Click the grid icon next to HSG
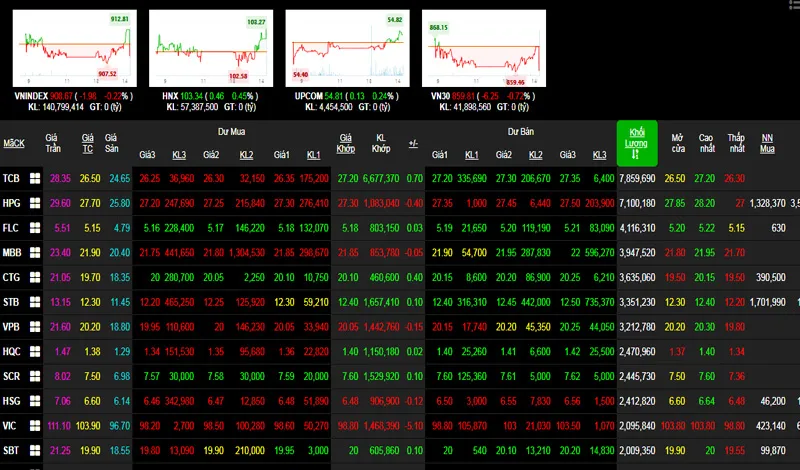The height and width of the screenshot is (470, 800). pos(35,401)
